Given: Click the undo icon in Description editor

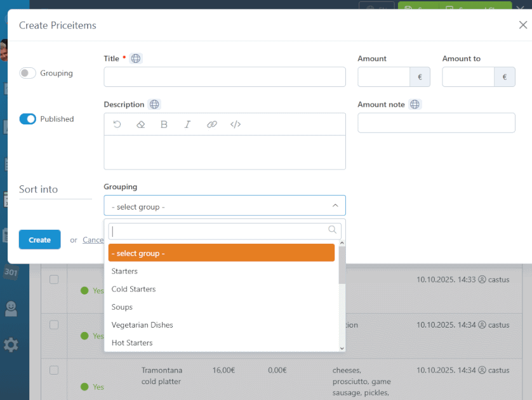Looking at the screenshot, I should coord(117,124).
